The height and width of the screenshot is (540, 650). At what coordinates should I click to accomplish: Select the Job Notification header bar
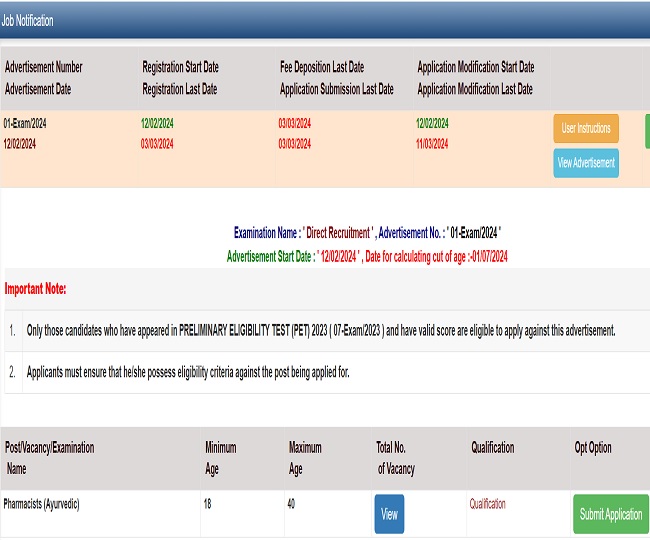point(325,20)
